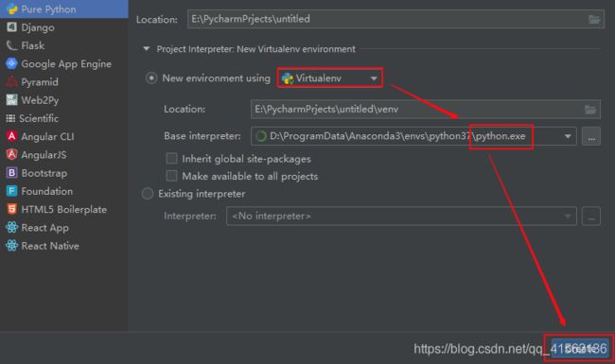Image resolution: width=615 pixels, height=364 pixels.
Task: Collapse the Project Interpreter section triangle
Action: [x=147, y=49]
